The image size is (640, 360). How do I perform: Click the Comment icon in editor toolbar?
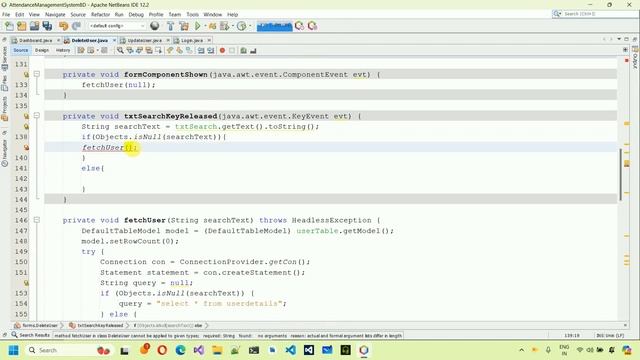click(x=244, y=51)
